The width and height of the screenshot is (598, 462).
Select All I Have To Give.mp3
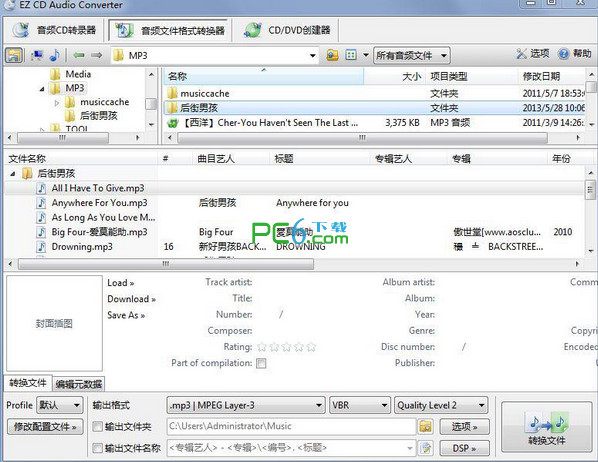pos(98,188)
